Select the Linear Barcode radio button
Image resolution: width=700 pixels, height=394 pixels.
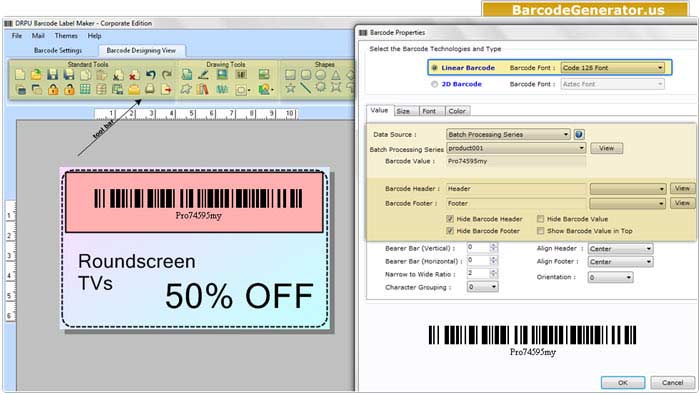[x=434, y=68]
